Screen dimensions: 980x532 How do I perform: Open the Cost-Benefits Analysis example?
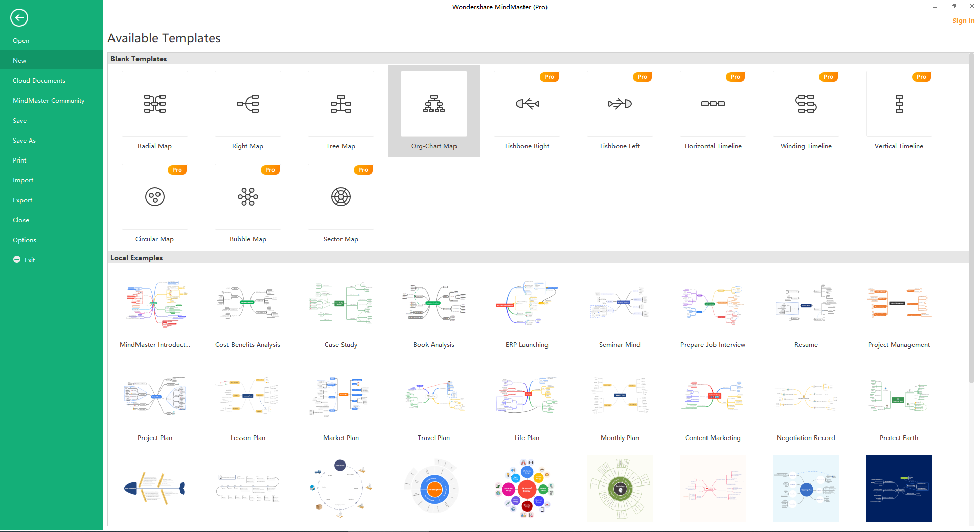[248, 303]
